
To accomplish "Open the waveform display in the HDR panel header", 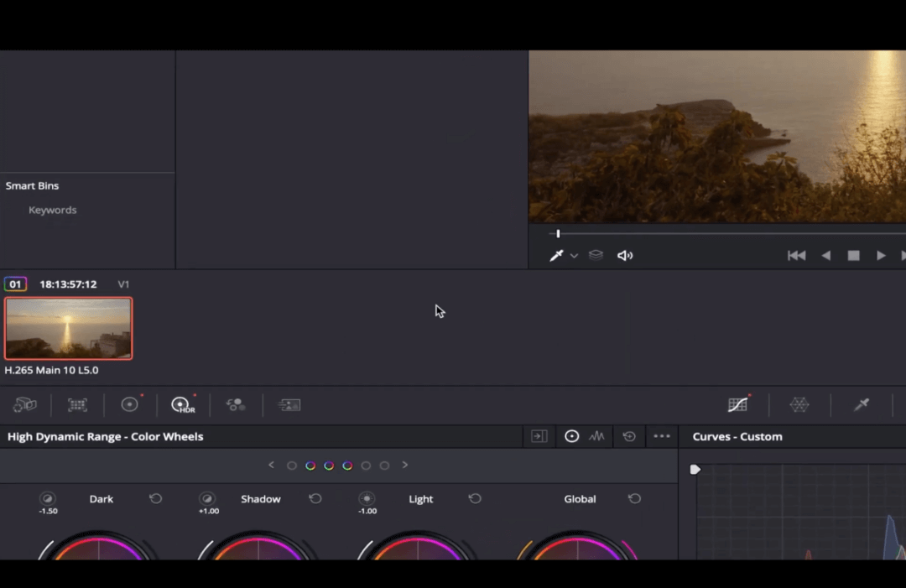I will [x=596, y=436].
